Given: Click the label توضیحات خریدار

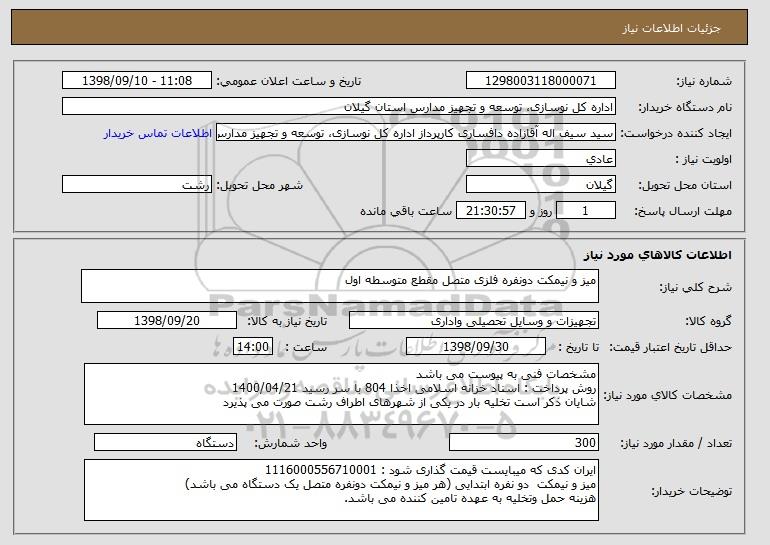Looking at the screenshot, I should pos(691,491).
